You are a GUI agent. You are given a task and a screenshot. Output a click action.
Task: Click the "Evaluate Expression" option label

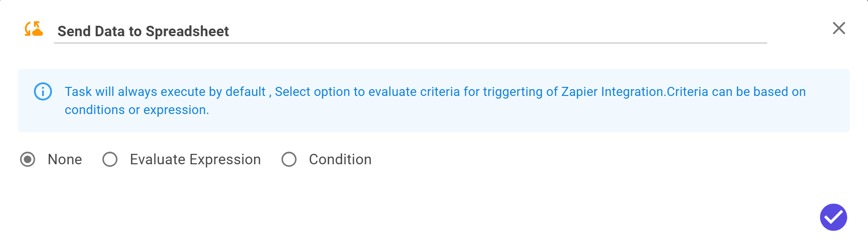pos(195,159)
